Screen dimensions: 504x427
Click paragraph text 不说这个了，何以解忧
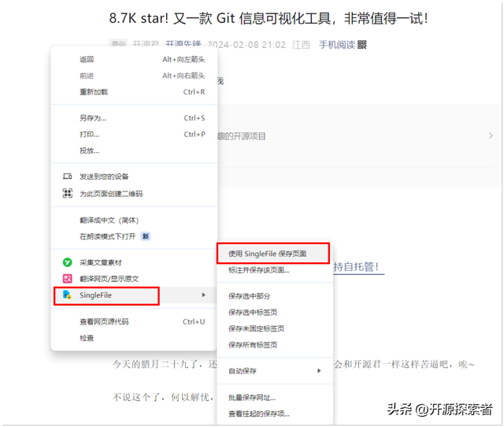click(x=163, y=397)
